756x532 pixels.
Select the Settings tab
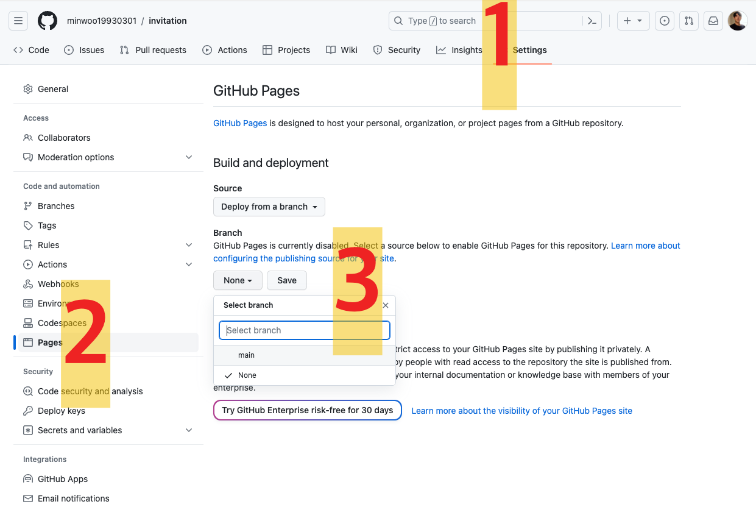tap(529, 50)
